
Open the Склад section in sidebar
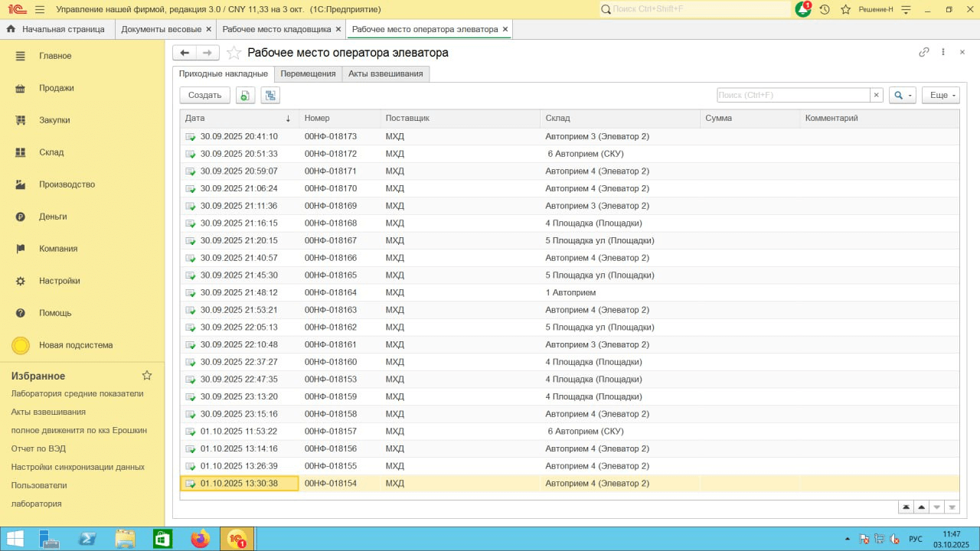(51, 152)
